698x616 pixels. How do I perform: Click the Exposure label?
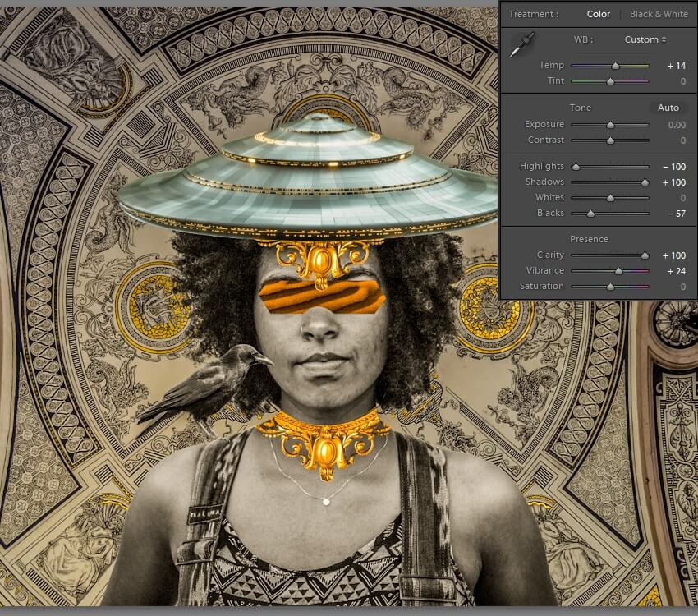544,124
